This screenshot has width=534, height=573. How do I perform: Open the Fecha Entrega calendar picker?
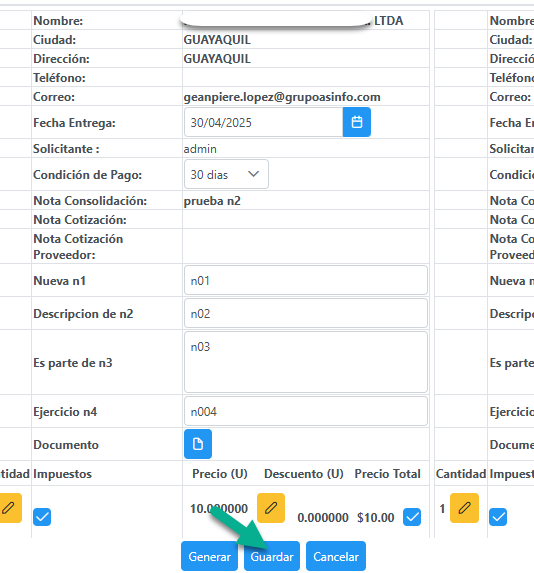tap(357, 122)
